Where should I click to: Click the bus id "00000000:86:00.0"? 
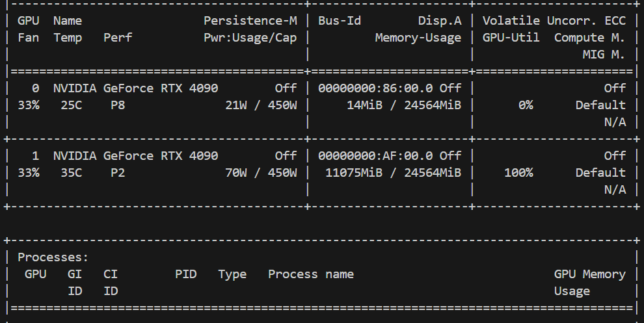click(375, 88)
